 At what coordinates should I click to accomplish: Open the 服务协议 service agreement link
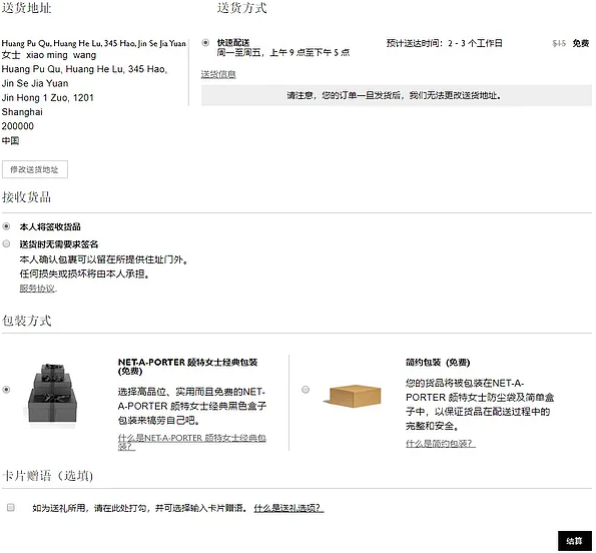38,288
